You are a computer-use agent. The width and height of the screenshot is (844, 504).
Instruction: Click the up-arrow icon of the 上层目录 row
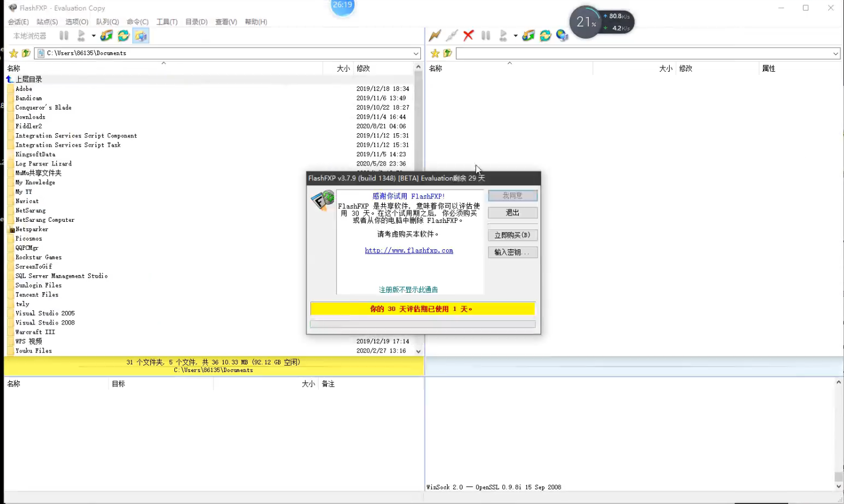coord(10,79)
